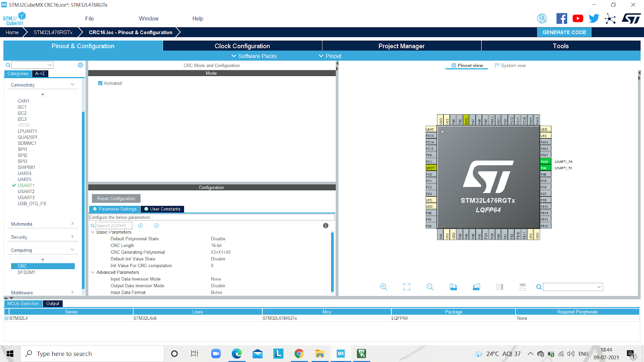
Task: Open the Mail app from taskbar
Action: [x=258, y=354]
